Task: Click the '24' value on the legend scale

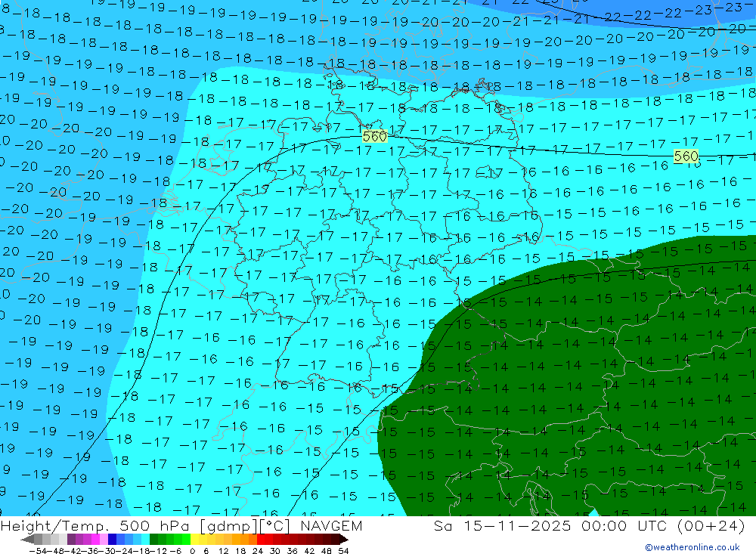Action: coord(258,551)
